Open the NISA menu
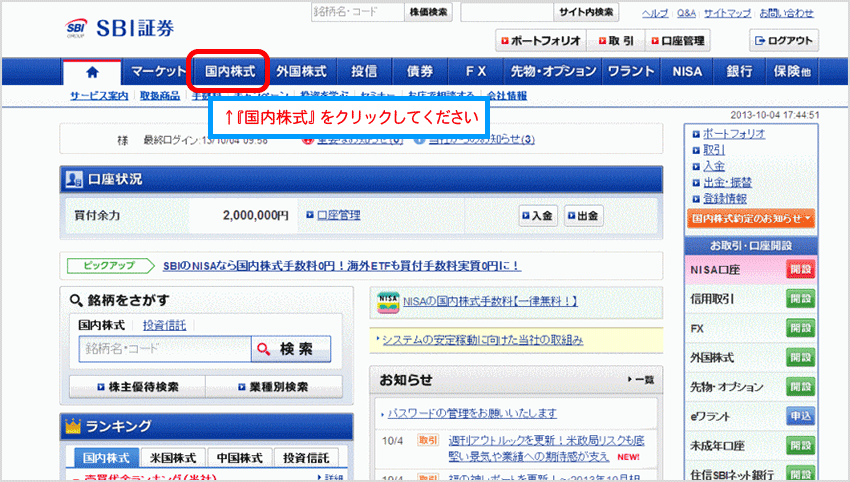 click(x=687, y=72)
